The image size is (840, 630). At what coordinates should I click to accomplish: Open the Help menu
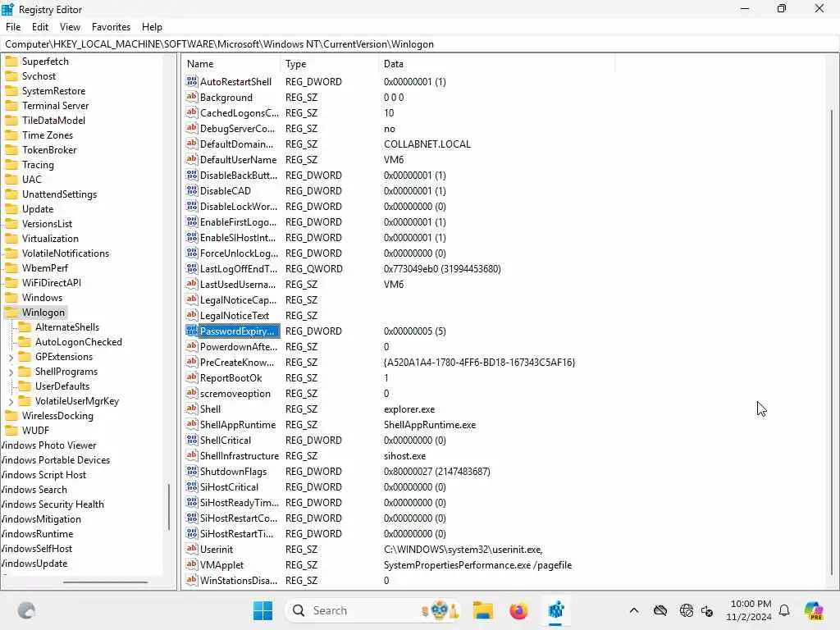[x=152, y=27]
